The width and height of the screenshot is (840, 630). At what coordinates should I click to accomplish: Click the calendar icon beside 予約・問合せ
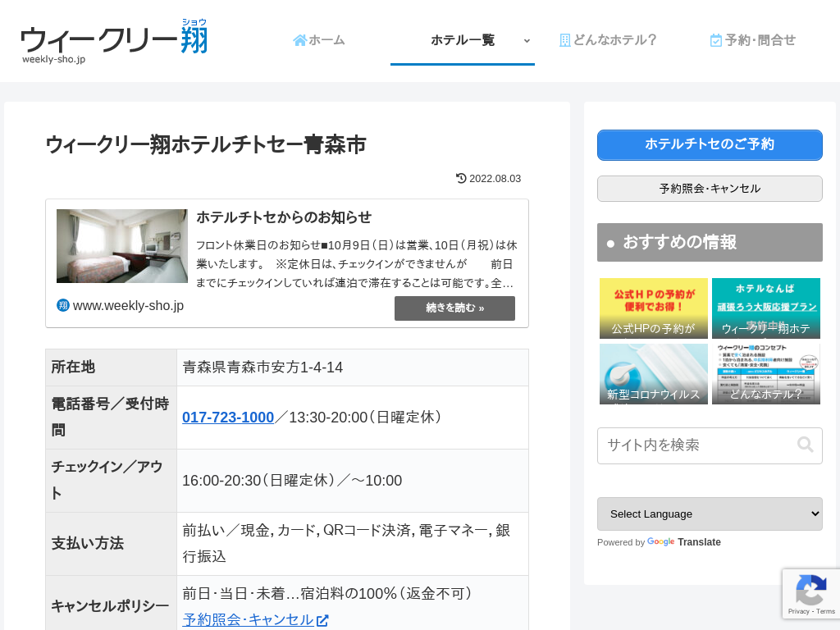pyautogui.click(x=715, y=40)
